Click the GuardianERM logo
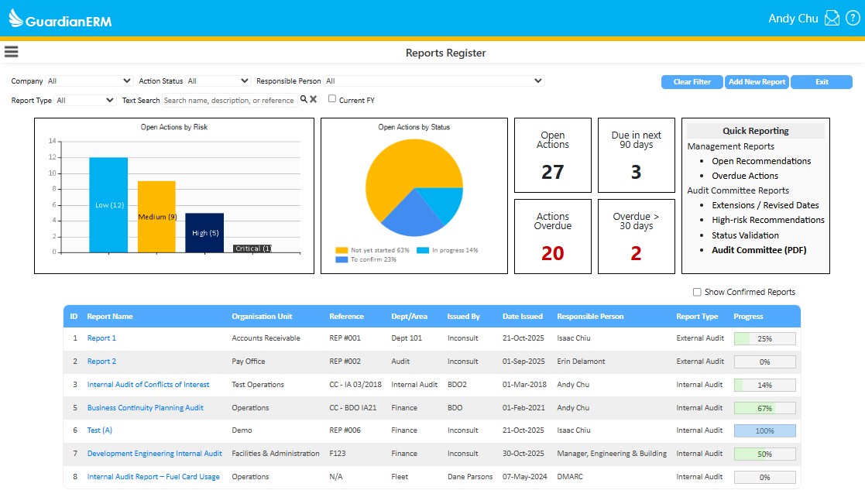The image size is (865, 504). coord(60,20)
